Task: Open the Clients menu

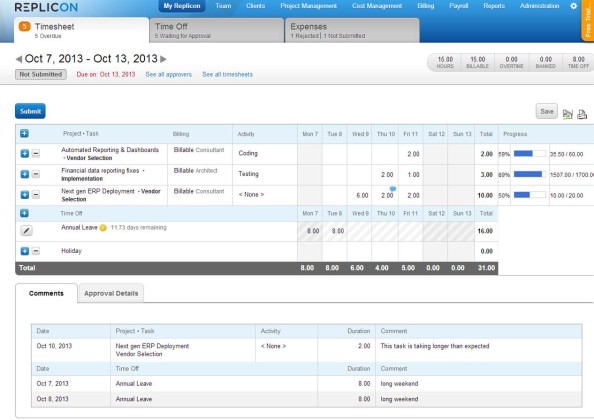Action: (255, 6)
